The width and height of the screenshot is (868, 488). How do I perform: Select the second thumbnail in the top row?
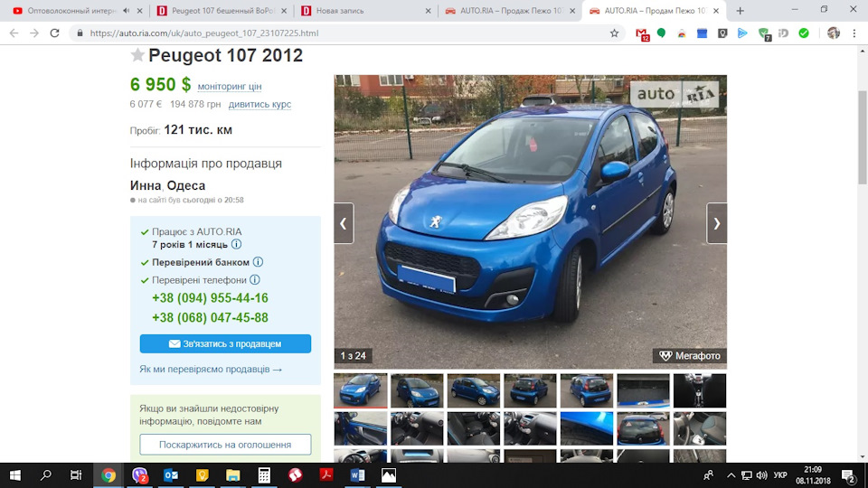pyautogui.click(x=417, y=390)
